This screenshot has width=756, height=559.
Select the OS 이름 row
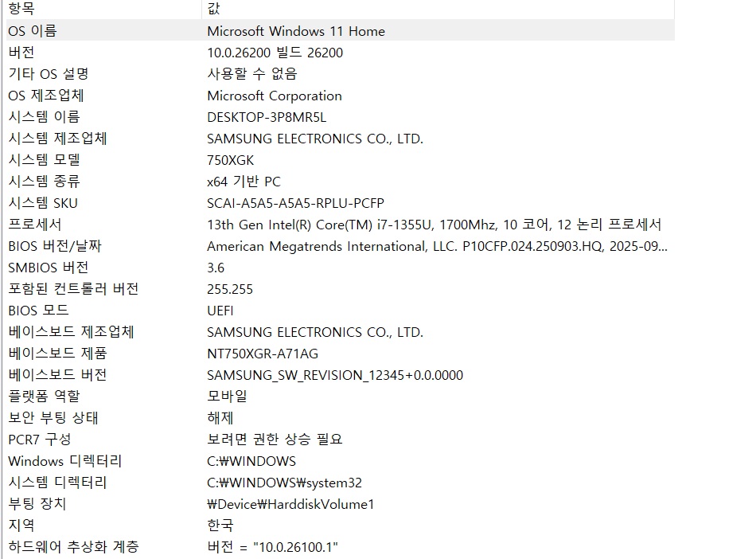pos(33,31)
